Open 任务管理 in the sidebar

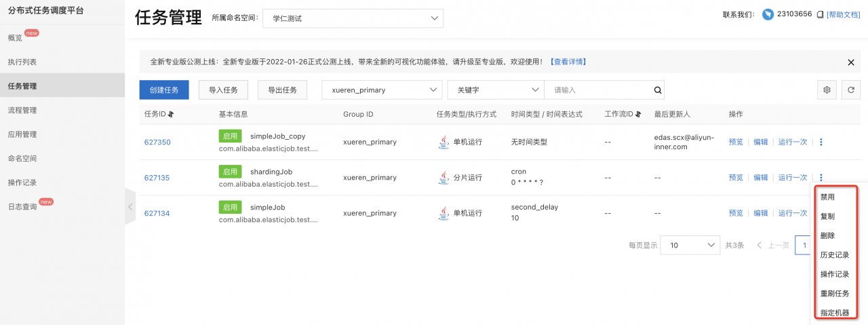point(62,85)
